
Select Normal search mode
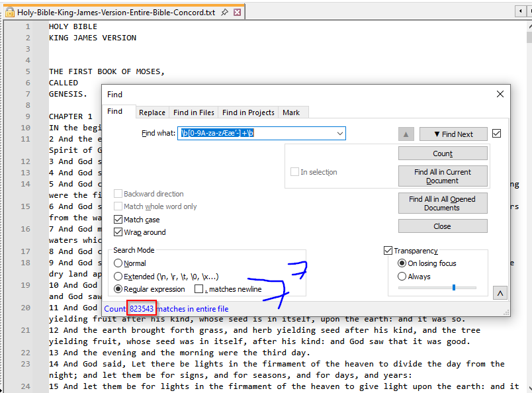[x=118, y=263]
